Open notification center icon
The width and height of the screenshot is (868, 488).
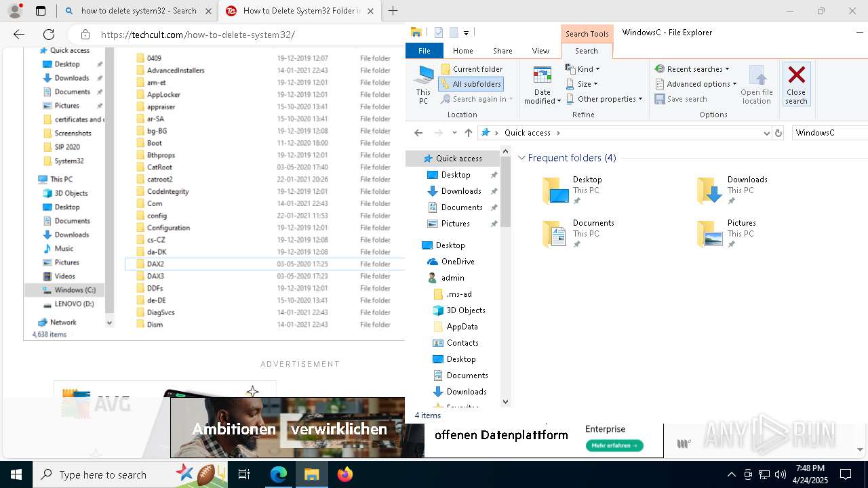point(846,474)
